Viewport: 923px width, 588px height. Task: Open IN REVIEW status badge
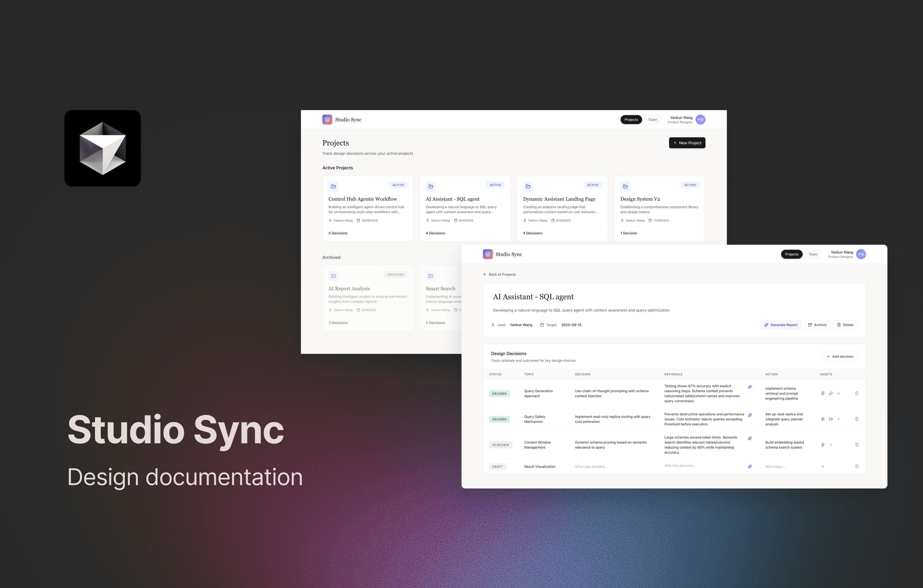click(500, 445)
